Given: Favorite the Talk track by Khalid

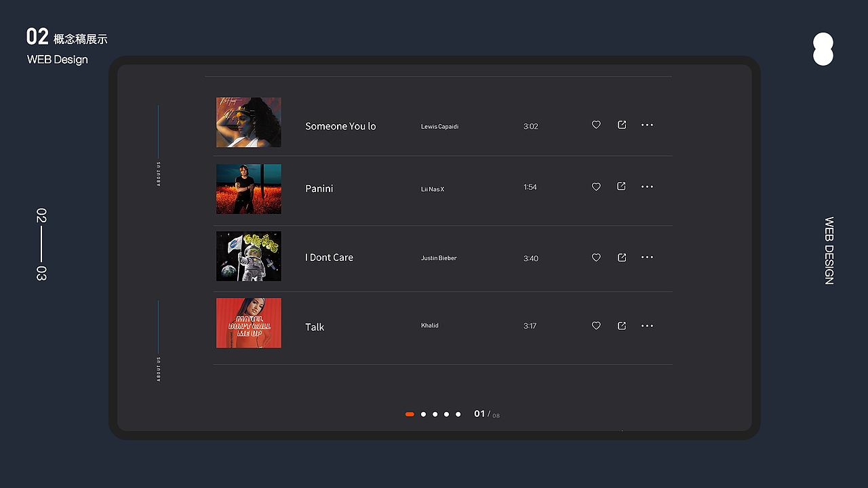Looking at the screenshot, I should pos(596,326).
